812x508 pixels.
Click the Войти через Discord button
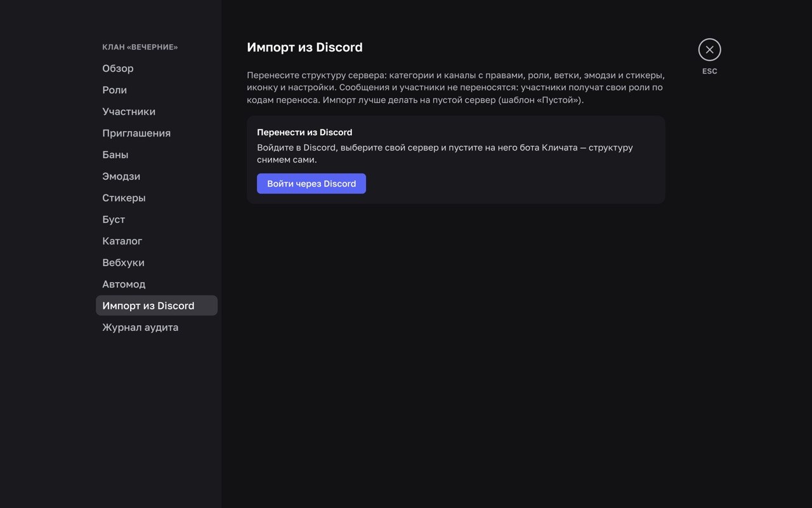tap(311, 184)
